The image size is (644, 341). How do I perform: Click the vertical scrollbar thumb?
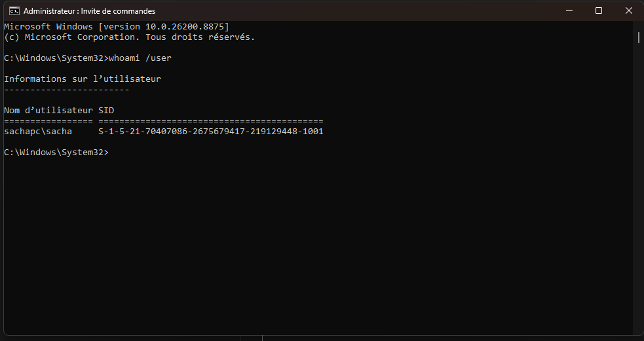(x=639, y=38)
